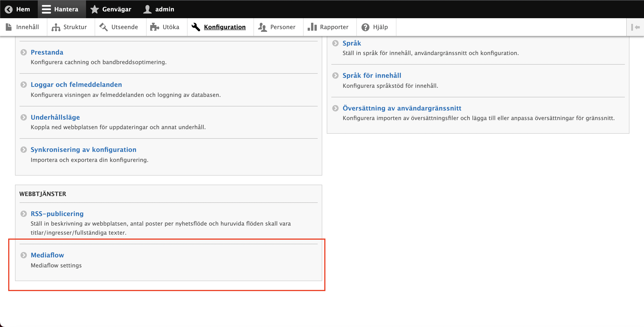
Task: Open Översättning av användargränssnitt page
Action: point(402,108)
